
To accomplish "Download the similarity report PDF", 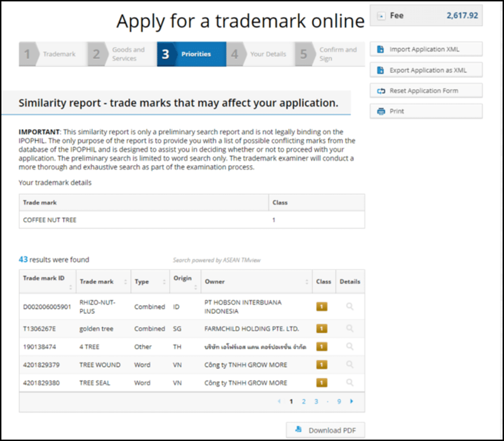I will pyautogui.click(x=325, y=430).
